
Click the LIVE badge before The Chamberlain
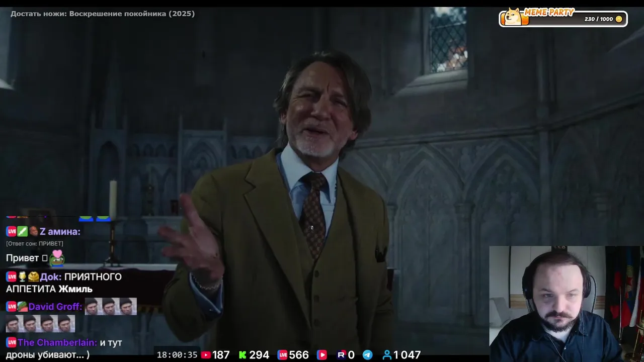[12, 342]
